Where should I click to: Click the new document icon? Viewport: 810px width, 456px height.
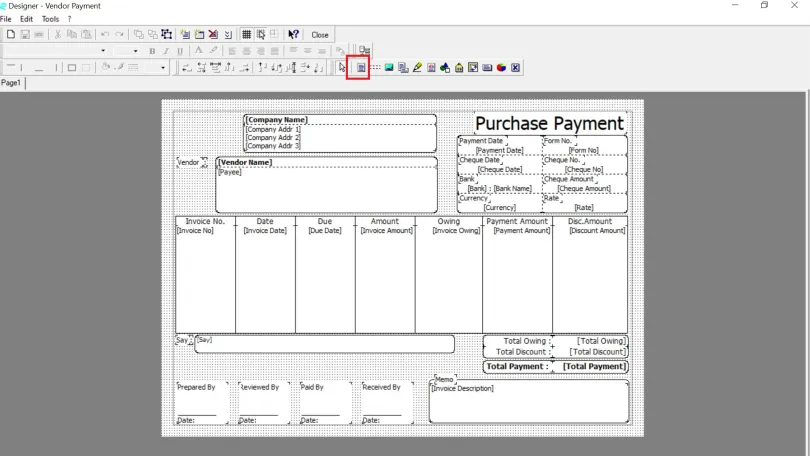[10, 34]
